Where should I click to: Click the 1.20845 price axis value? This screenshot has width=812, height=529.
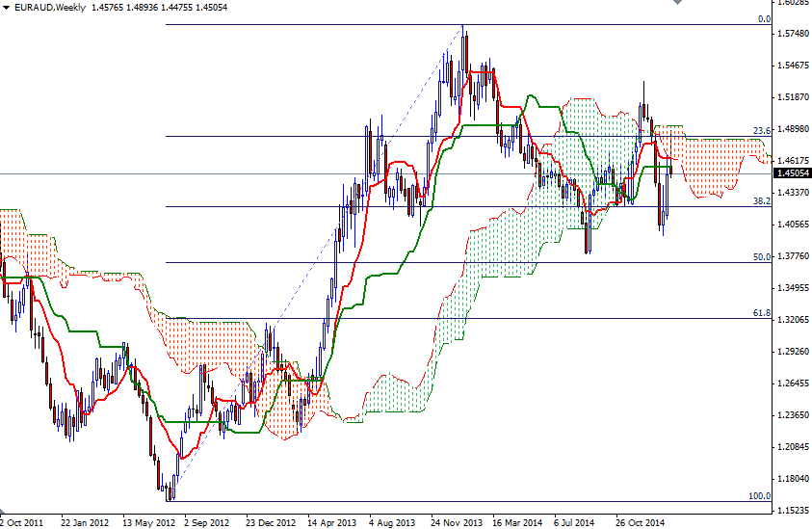(x=793, y=447)
